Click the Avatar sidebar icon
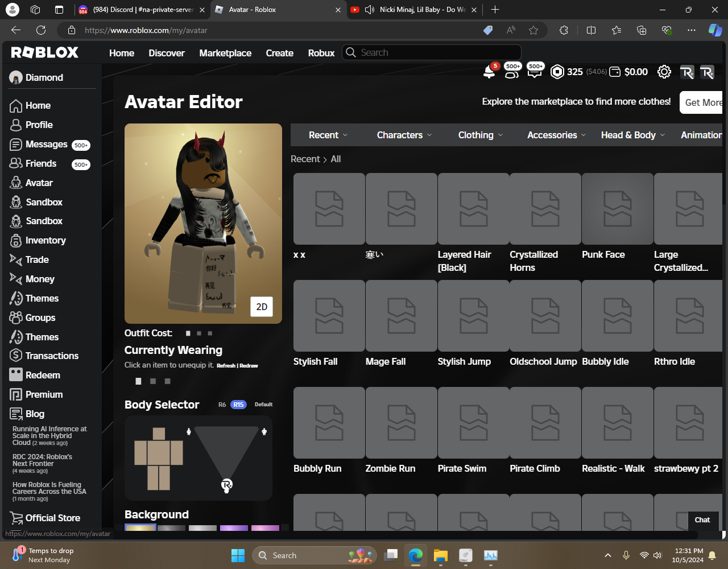Viewport: 728px width, 569px height. [x=16, y=183]
